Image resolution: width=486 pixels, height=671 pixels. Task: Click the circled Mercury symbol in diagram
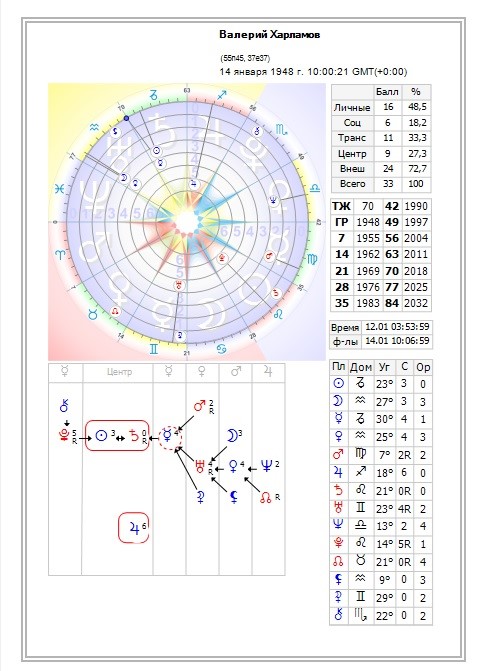[x=167, y=436]
